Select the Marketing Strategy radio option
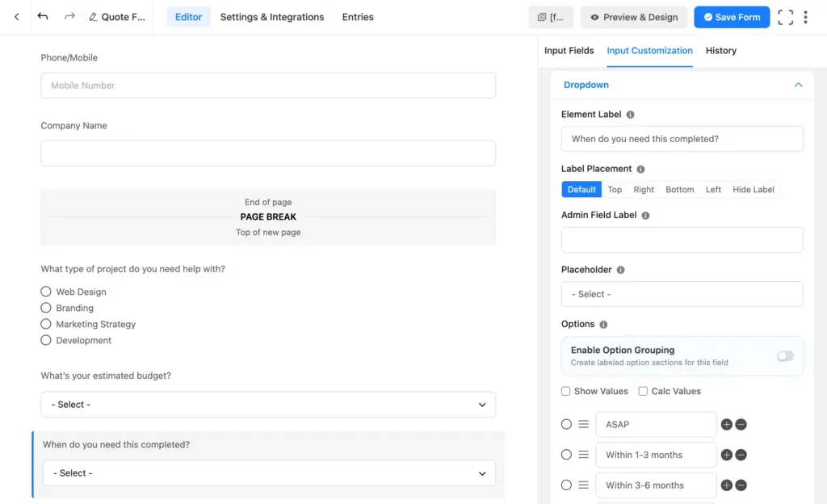The height and width of the screenshot is (504, 827). pyautogui.click(x=46, y=324)
